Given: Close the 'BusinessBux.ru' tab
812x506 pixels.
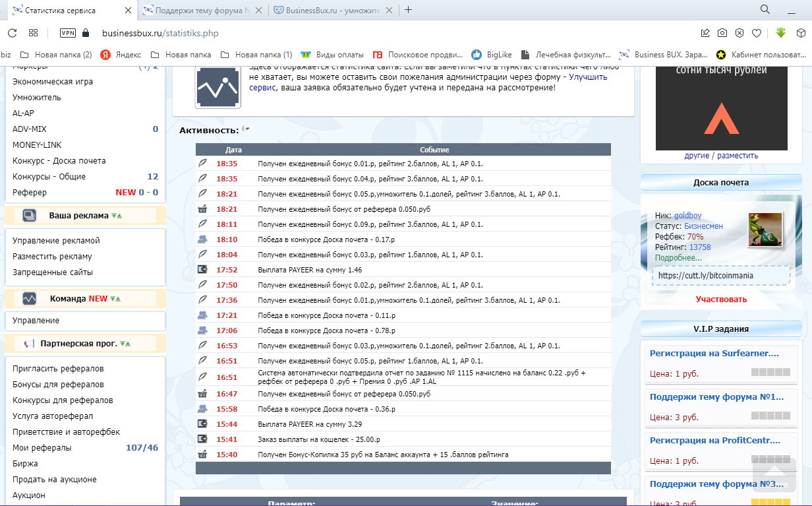Looking at the screenshot, I should pos(390,11).
